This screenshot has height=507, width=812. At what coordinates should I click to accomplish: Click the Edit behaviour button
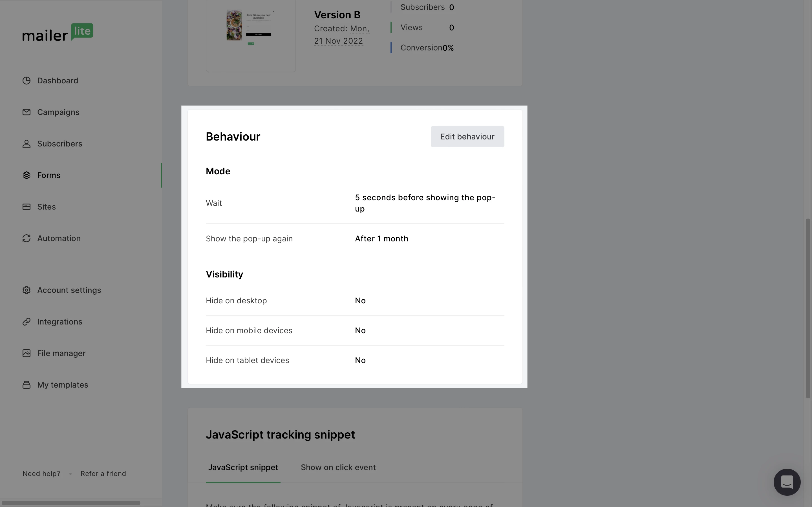click(467, 137)
